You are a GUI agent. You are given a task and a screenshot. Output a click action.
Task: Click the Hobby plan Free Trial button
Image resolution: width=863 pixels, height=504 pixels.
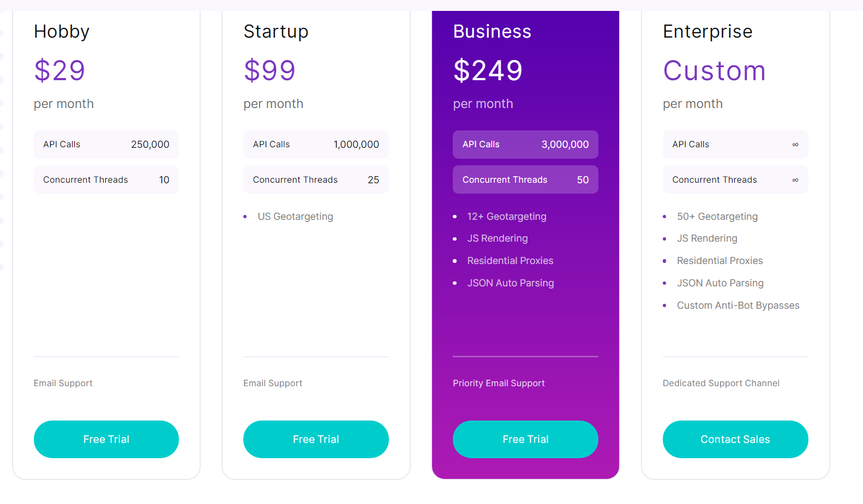tap(106, 439)
